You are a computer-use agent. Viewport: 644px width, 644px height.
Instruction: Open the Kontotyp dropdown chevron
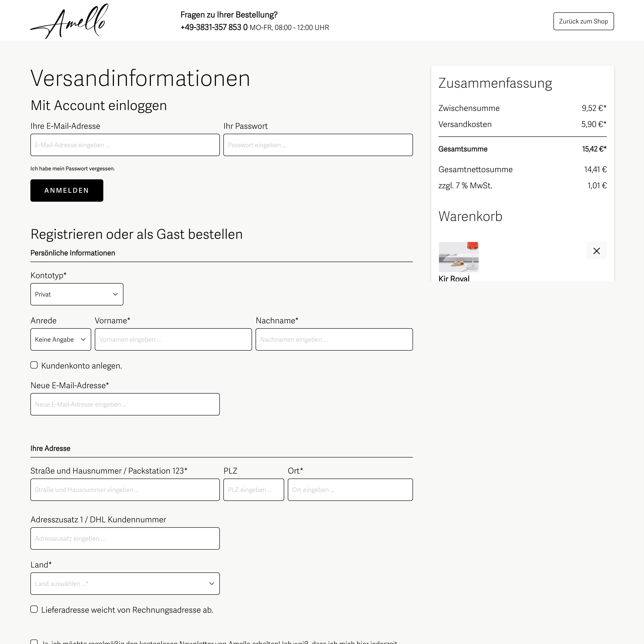click(x=115, y=294)
